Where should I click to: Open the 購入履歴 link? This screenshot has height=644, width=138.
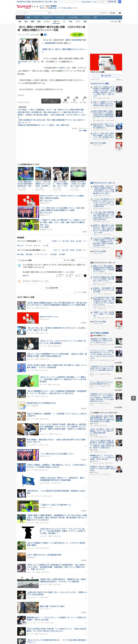[x=112, y=13]
